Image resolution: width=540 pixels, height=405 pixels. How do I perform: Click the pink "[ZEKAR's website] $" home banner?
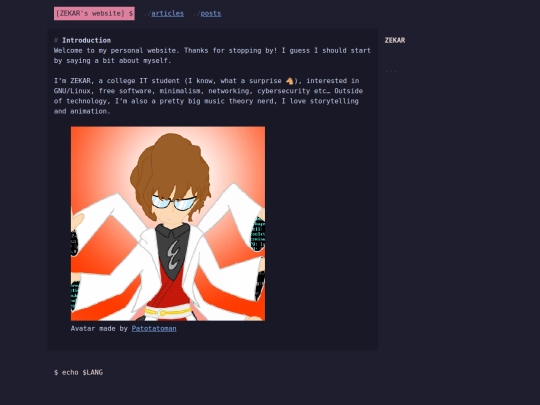click(94, 13)
